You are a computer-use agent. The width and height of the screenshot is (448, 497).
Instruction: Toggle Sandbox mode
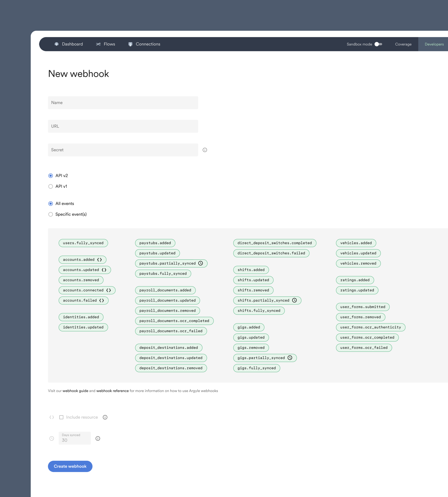coord(378,44)
